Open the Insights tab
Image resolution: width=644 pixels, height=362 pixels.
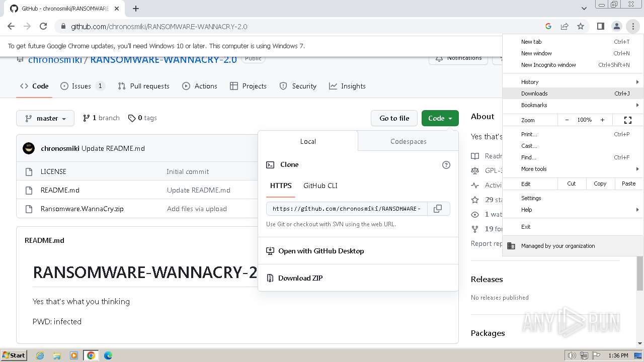(347, 86)
